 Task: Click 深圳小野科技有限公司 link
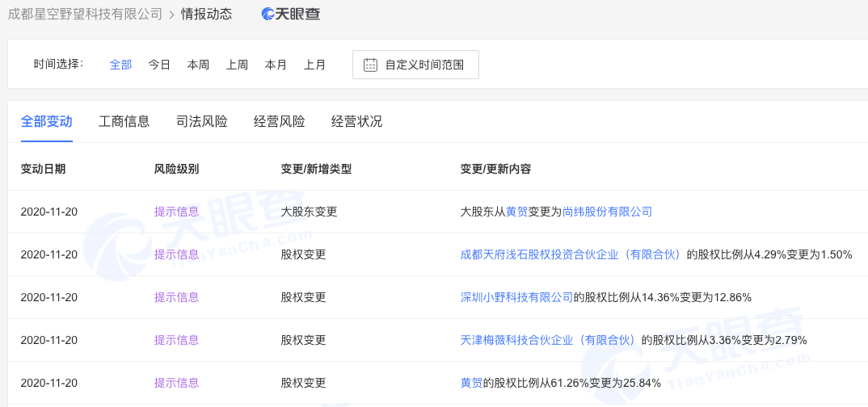[x=516, y=297]
